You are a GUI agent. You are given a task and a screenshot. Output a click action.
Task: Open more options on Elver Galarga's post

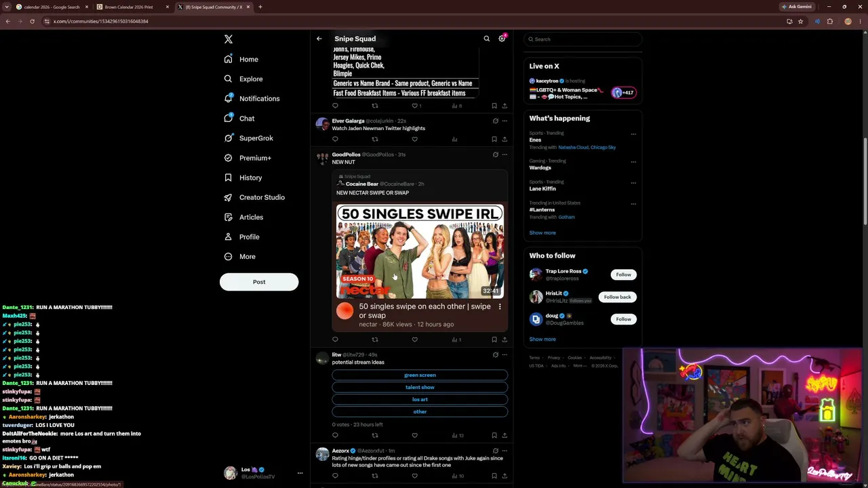click(x=505, y=121)
